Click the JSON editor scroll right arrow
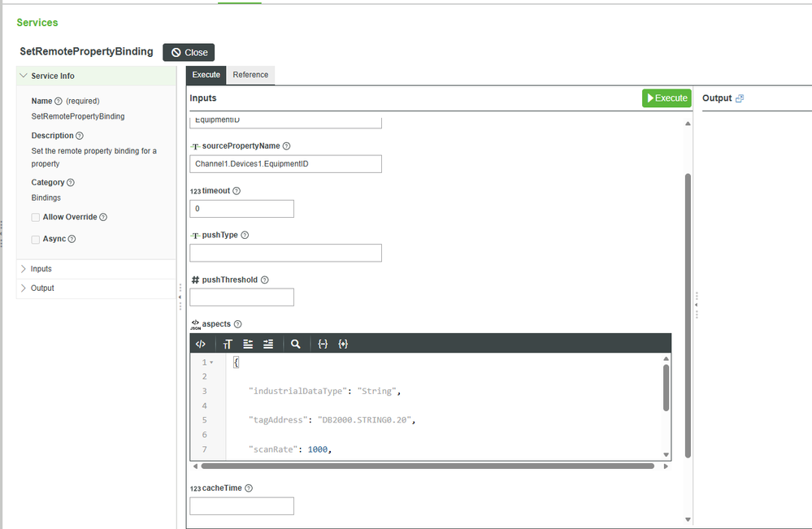Viewport: 812px width, 529px height. [x=666, y=466]
